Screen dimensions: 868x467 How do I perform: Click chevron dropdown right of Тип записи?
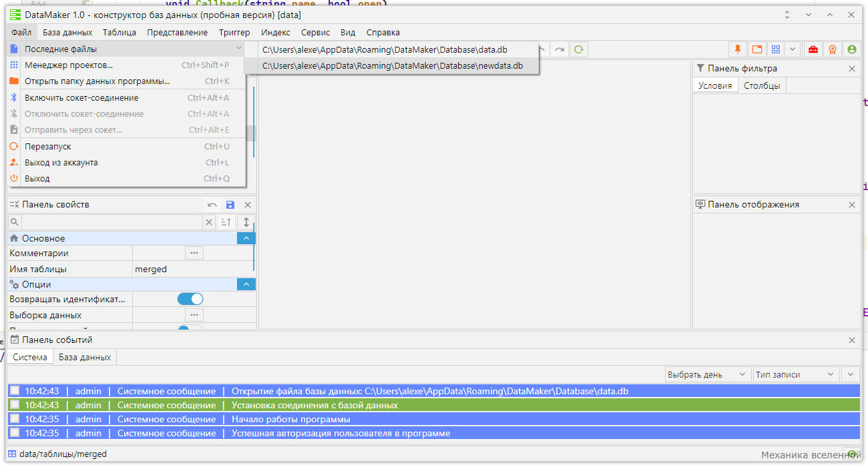click(851, 374)
